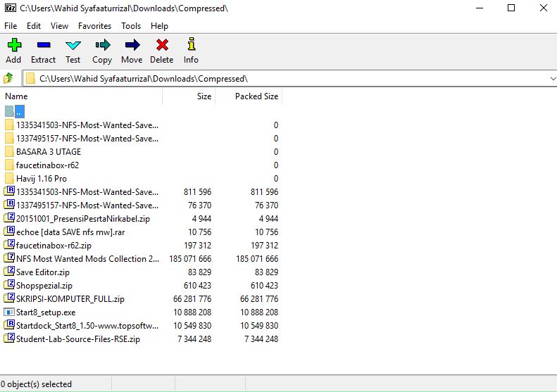Viewport: 557px width, 392px height.
Task: Open the File menu
Action: click(x=11, y=26)
